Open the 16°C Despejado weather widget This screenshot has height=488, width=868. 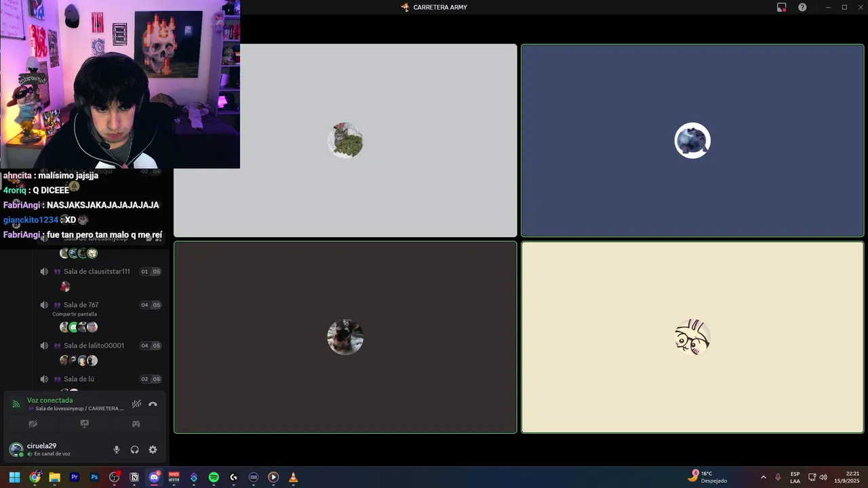(x=707, y=477)
